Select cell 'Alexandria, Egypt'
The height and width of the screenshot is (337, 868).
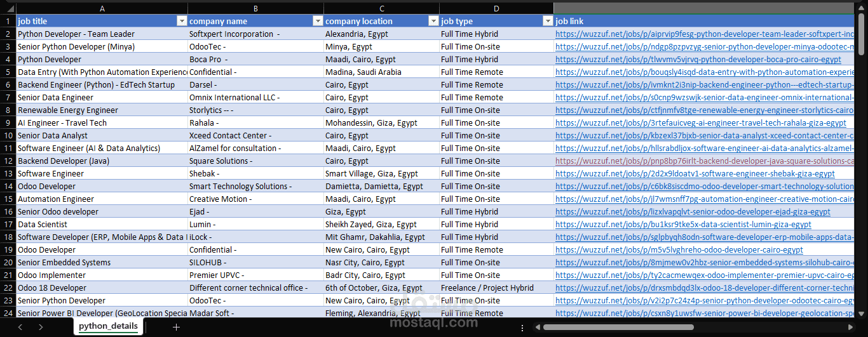coord(381,34)
